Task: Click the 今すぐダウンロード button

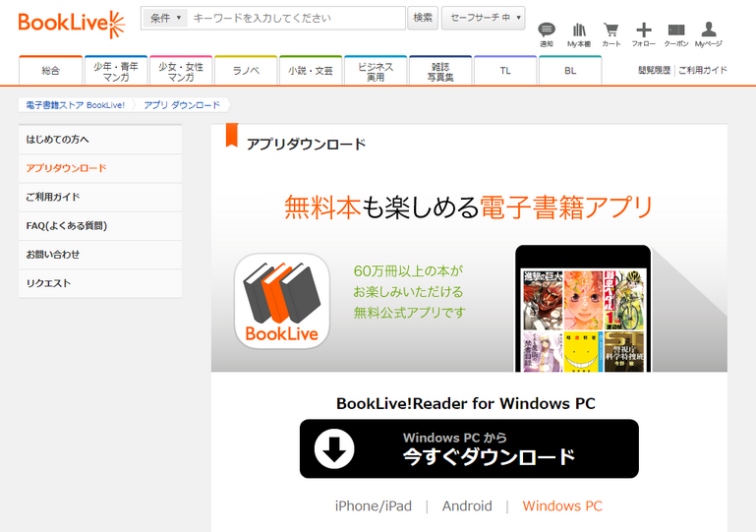Action: (x=469, y=448)
